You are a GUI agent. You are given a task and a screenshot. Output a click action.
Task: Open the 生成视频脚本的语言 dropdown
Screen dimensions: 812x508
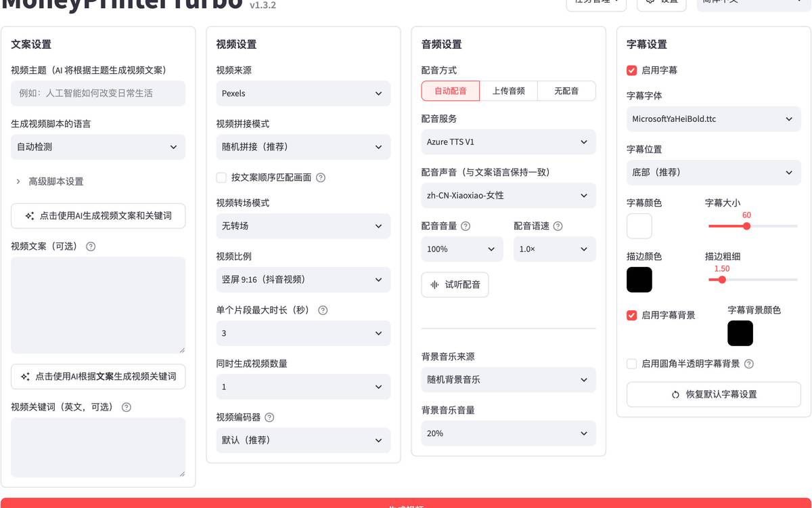pos(98,147)
